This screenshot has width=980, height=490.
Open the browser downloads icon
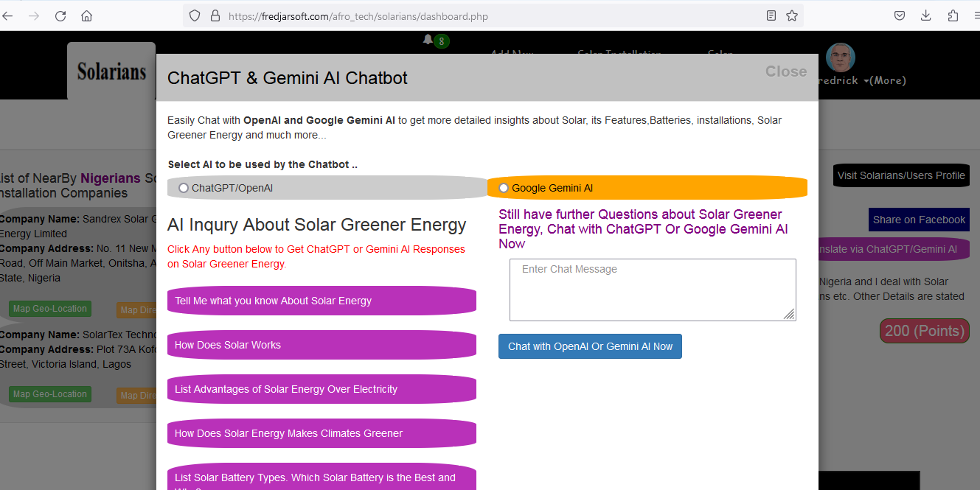coord(926,15)
